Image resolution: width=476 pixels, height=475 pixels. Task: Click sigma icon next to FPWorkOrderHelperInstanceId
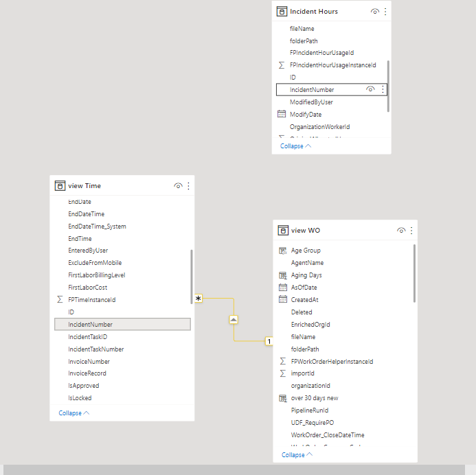click(282, 361)
